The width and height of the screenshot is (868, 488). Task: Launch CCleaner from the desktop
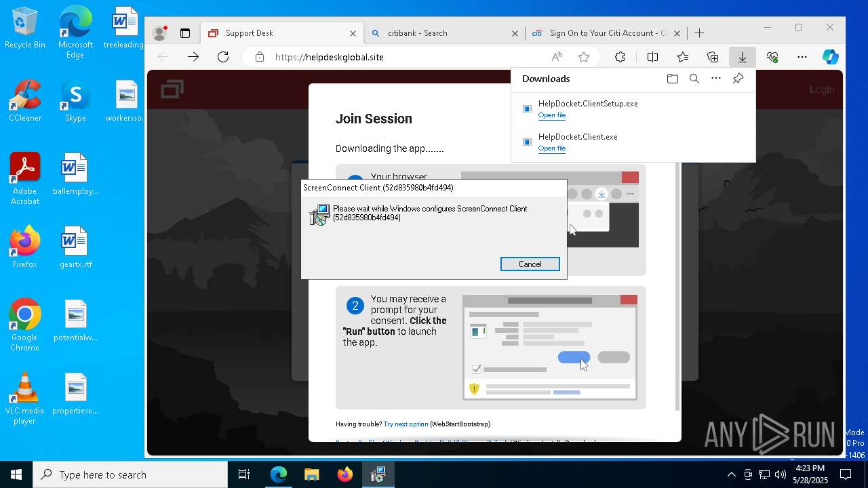24,102
